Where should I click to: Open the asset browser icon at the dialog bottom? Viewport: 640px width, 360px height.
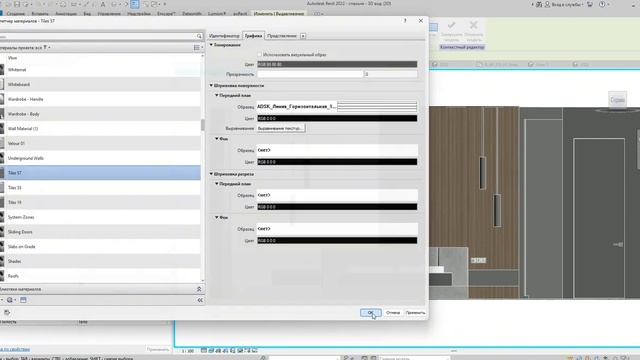point(23,300)
